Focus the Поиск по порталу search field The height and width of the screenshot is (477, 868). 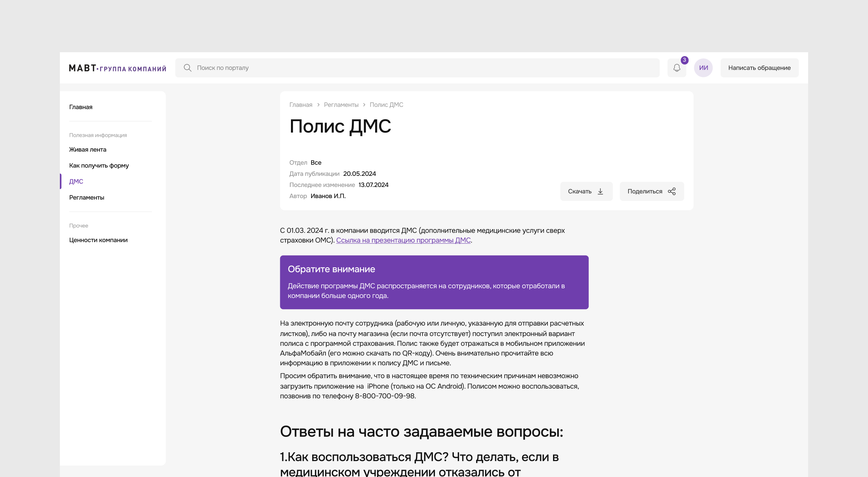[417, 68]
